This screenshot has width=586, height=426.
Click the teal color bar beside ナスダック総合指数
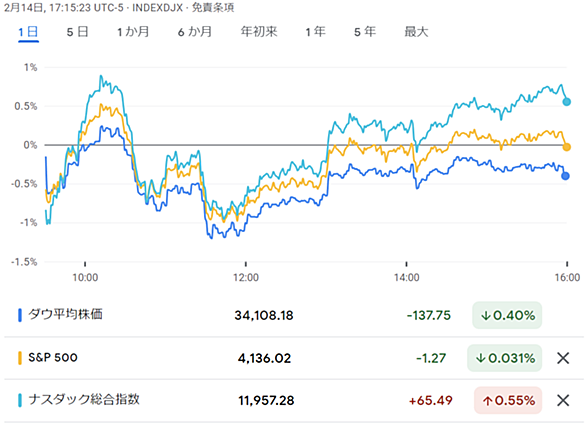click(x=20, y=400)
